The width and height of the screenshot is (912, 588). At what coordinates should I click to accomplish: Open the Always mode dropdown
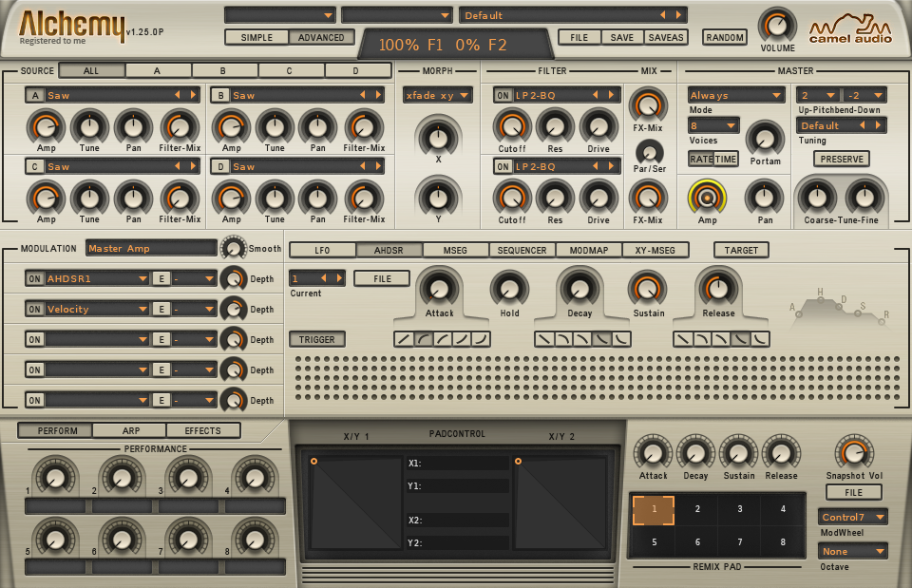735,95
